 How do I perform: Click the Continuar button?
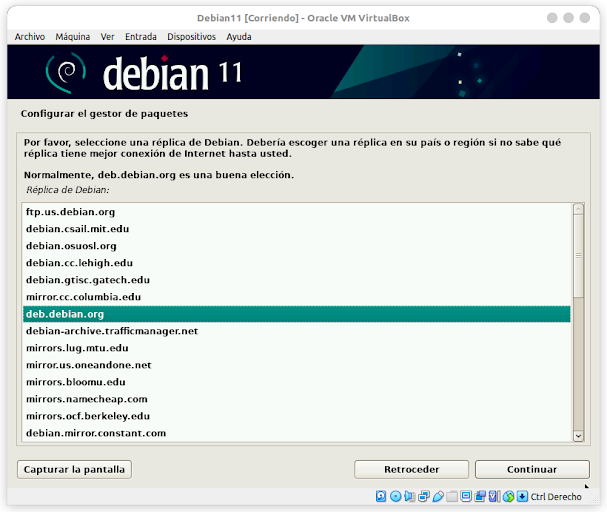coord(532,469)
